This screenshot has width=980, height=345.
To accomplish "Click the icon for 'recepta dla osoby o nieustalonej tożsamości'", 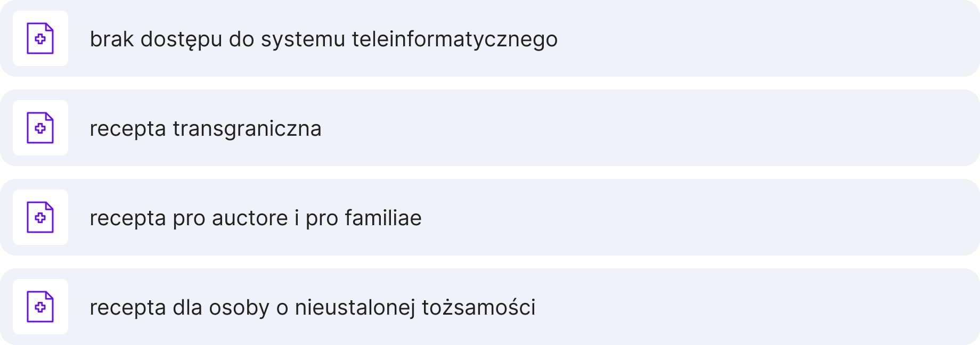I will 40,307.
